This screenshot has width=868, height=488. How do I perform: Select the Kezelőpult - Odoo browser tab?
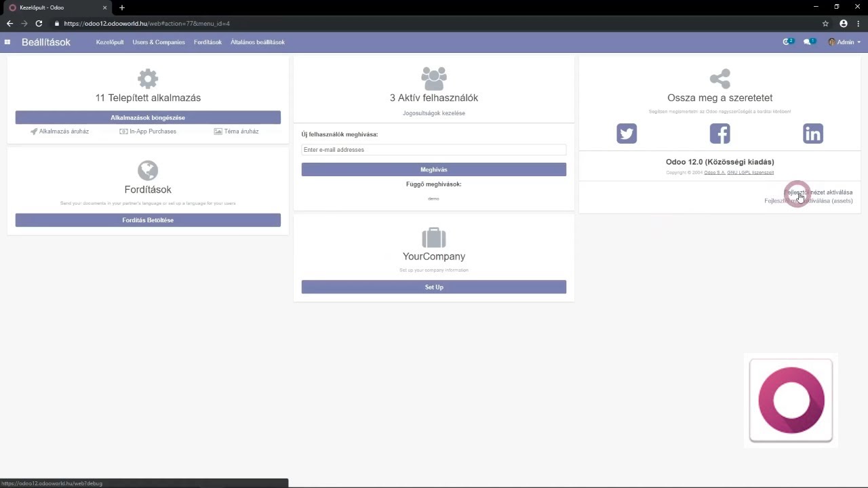tap(58, 7)
